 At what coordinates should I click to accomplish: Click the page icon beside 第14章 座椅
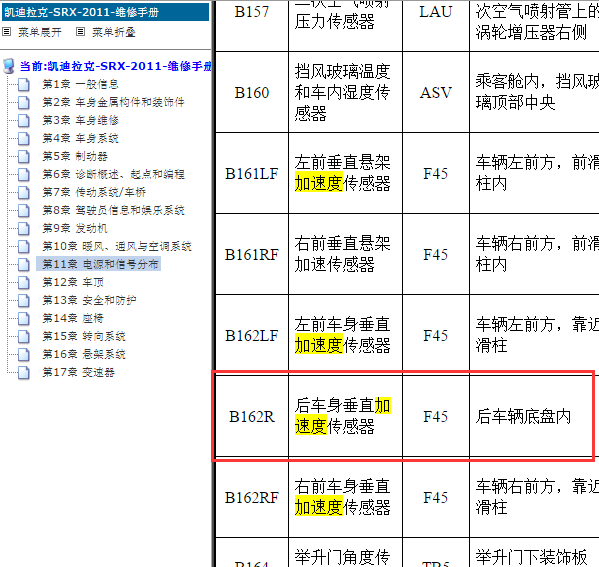(x=24, y=318)
